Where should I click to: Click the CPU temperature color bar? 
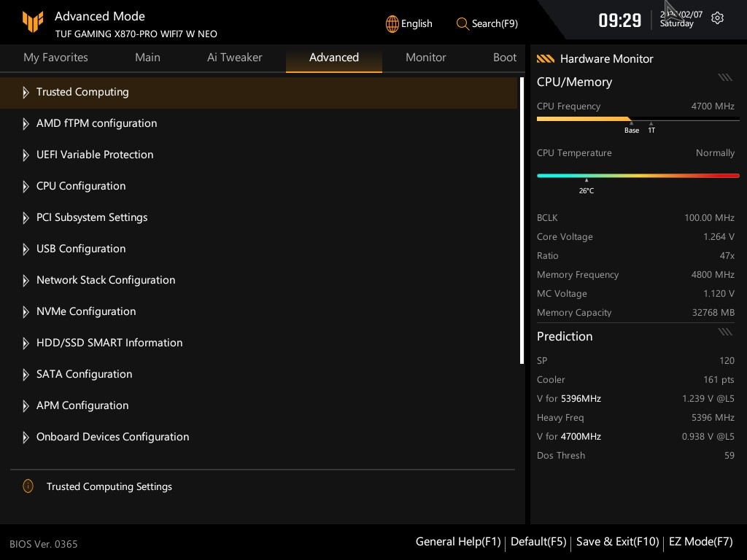pos(638,176)
